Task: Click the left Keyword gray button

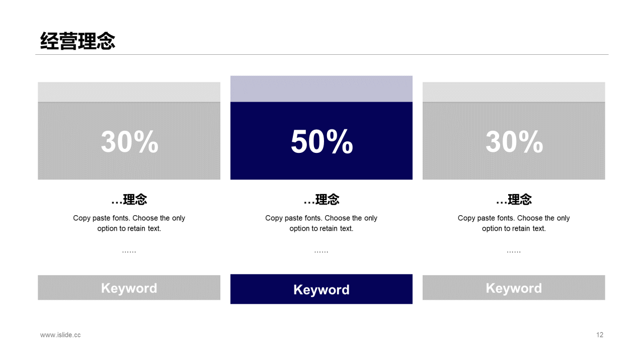Action: [x=129, y=288]
